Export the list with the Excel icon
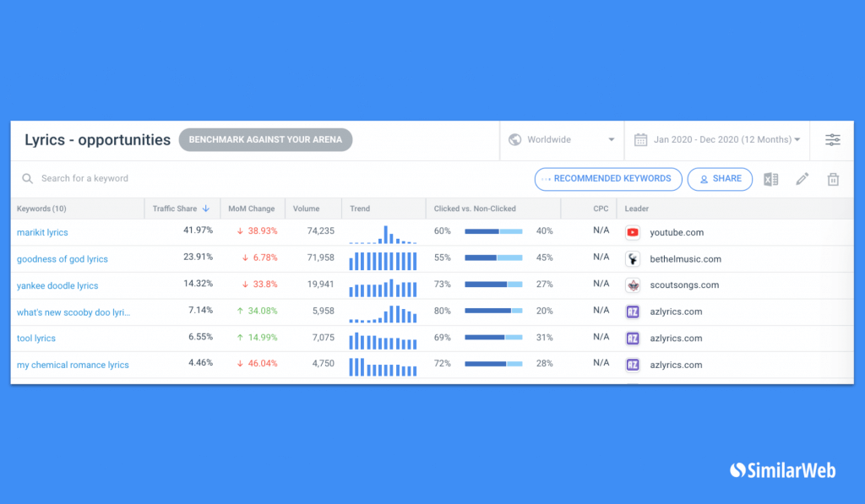Screen dimensions: 865x504 [770, 179]
